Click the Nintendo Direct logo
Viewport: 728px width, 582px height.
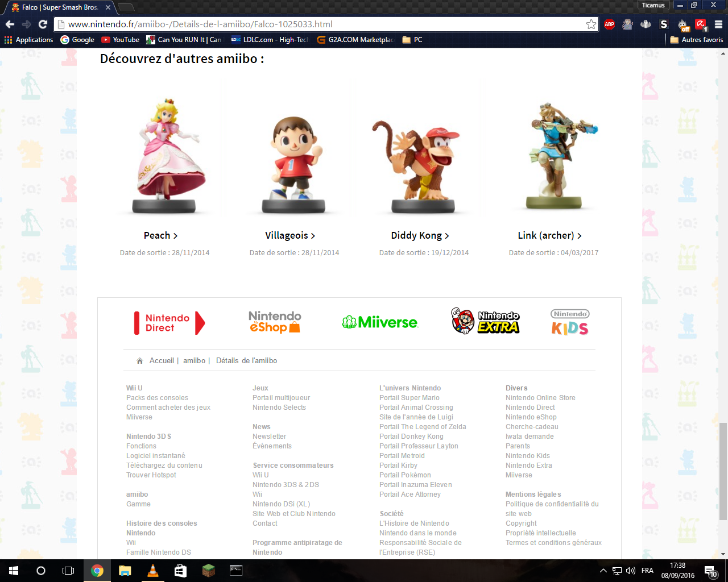tap(169, 323)
